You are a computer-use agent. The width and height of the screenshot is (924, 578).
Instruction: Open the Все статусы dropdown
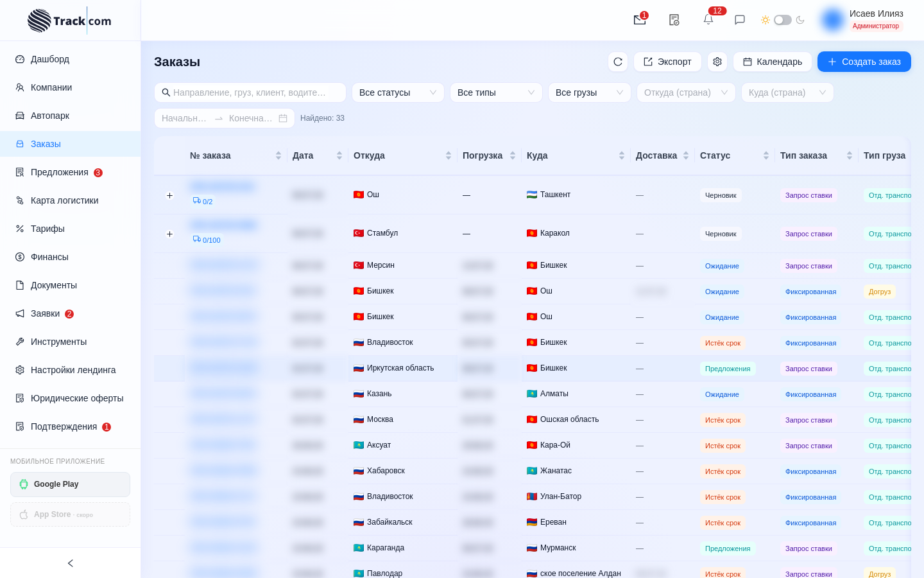(x=398, y=92)
